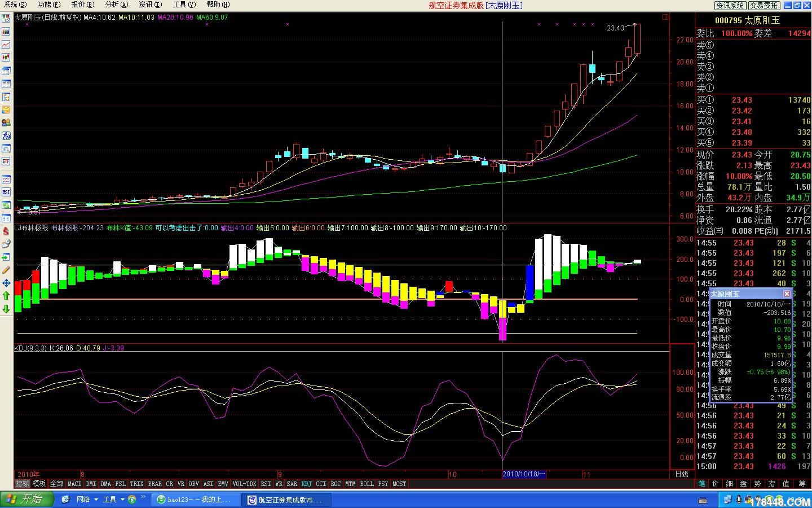Click the 2010/10/18 date marker on timeline
Image resolution: width=812 pixels, height=508 pixels.
coord(524,474)
